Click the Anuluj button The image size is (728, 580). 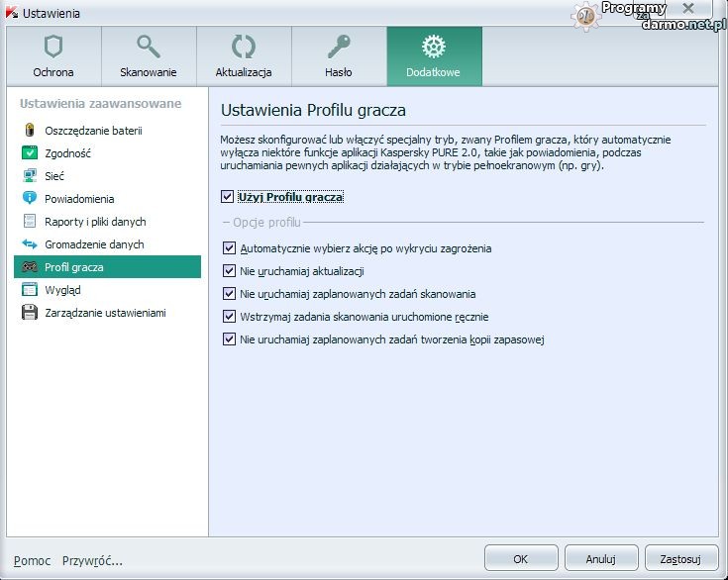pyautogui.click(x=601, y=558)
